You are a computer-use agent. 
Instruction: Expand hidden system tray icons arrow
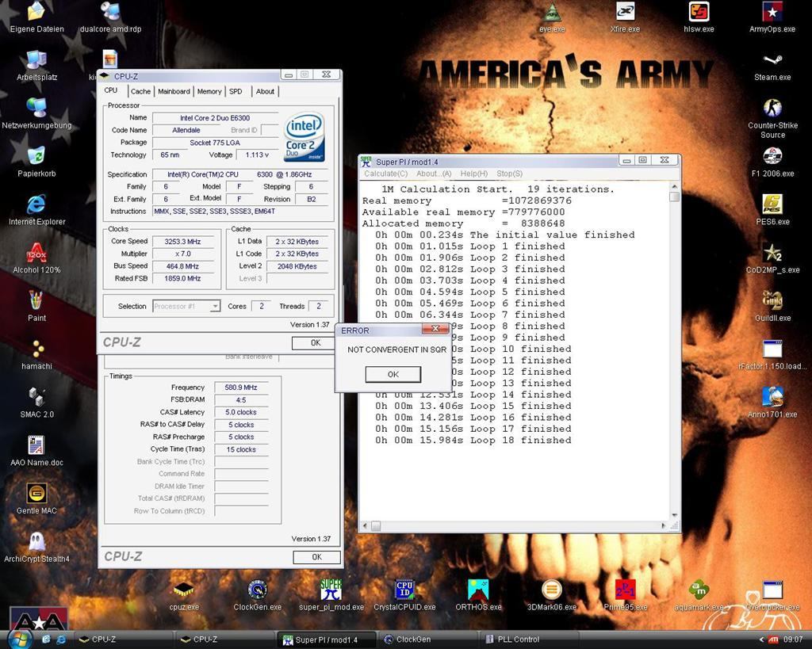tap(760, 639)
